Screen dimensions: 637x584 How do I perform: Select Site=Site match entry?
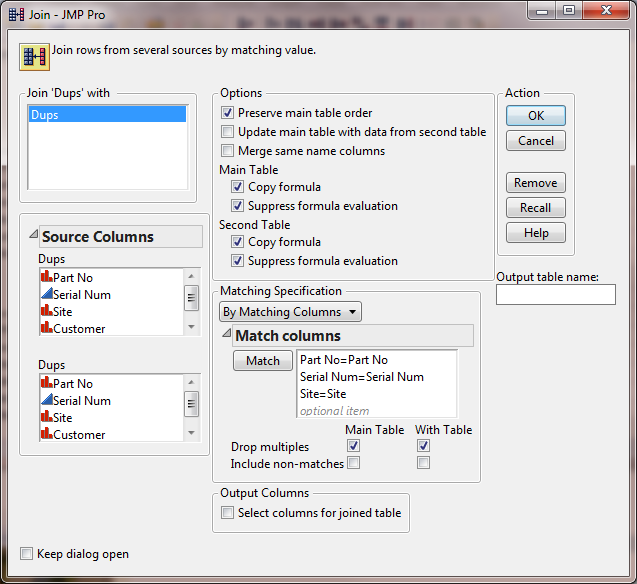(x=323, y=394)
